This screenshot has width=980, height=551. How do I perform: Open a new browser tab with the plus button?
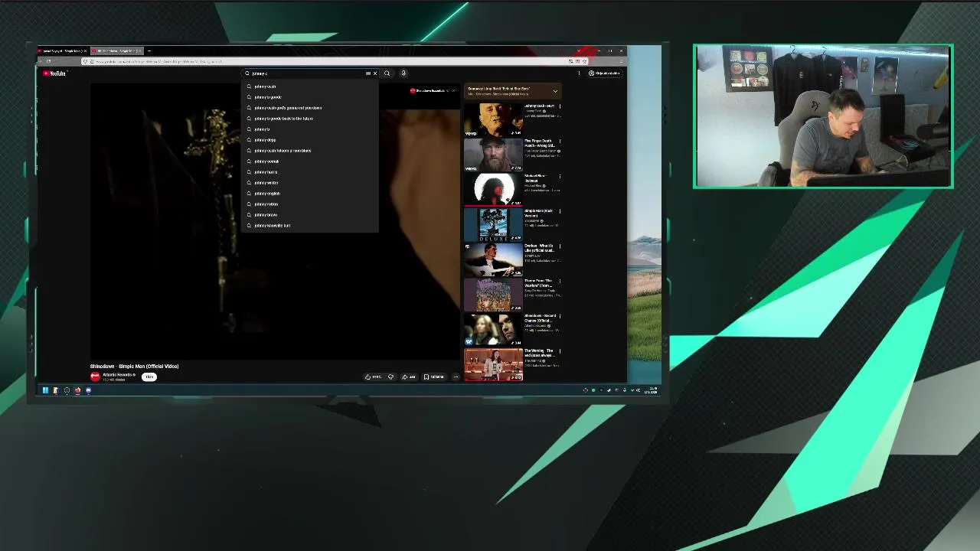tap(150, 51)
